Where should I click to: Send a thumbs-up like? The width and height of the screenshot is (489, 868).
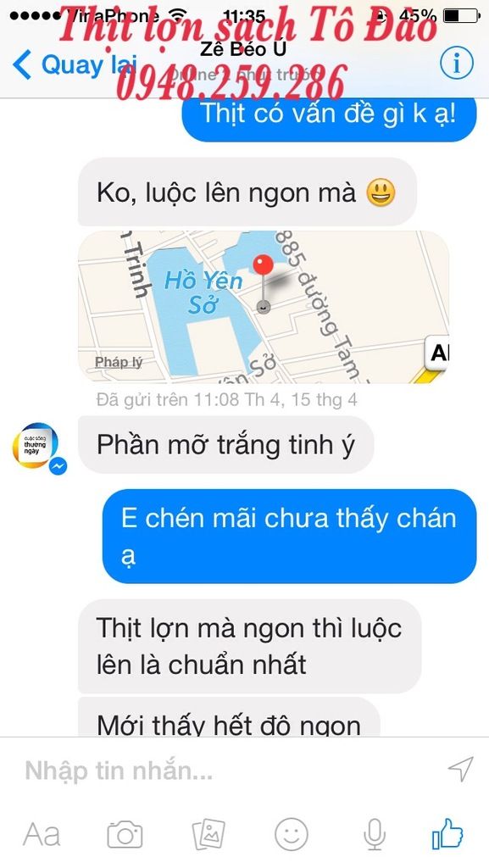click(x=447, y=833)
